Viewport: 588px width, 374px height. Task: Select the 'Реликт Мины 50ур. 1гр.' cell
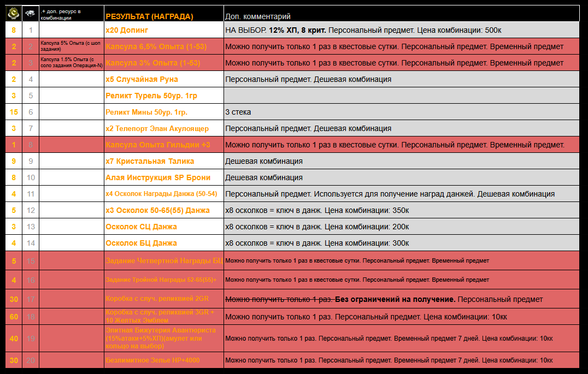(146, 112)
